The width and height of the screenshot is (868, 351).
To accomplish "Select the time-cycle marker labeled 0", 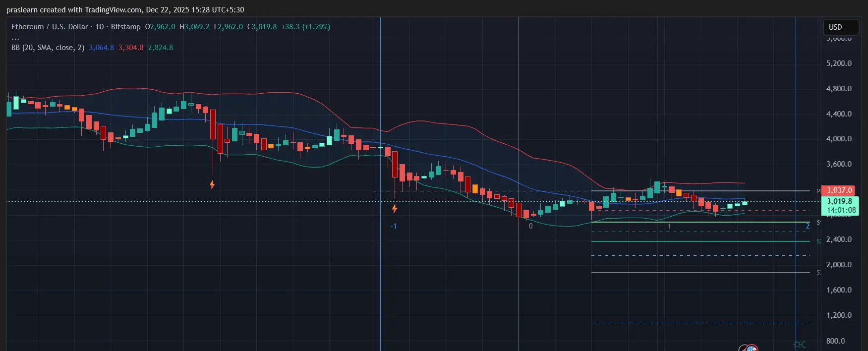I will pyautogui.click(x=530, y=226).
